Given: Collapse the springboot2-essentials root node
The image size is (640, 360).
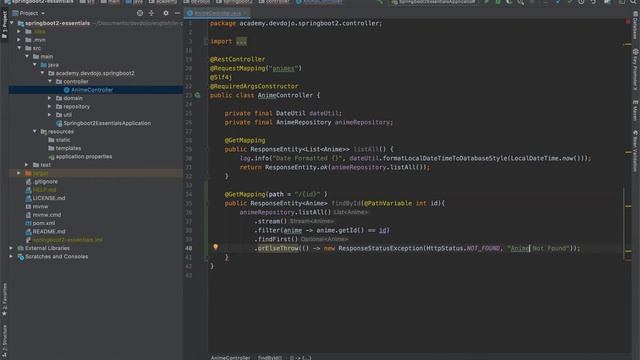Looking at the screenshot, I should pyautogui.click(x=12, y=23).
